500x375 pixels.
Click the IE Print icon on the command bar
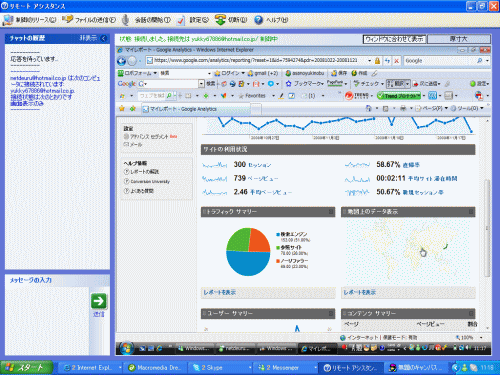[x=403, y=108]
